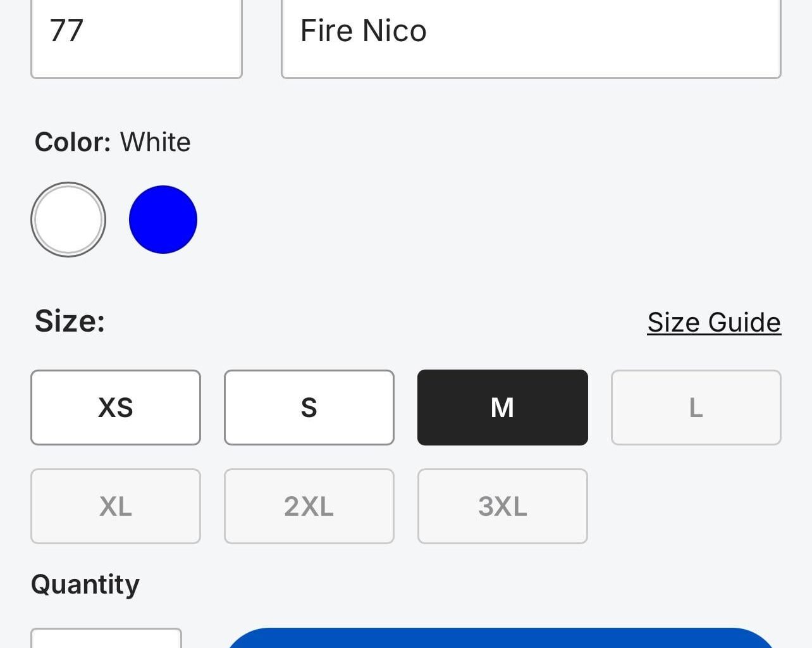Select size XS

click(x=116, y=408)
